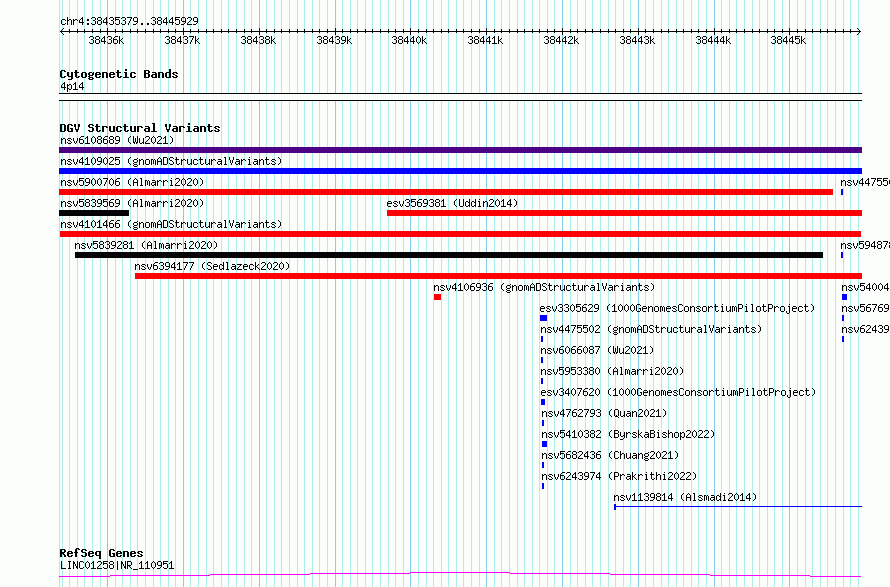Click the 38441k ruler position label
Screen dimensions: 890x587
point(485,40)
